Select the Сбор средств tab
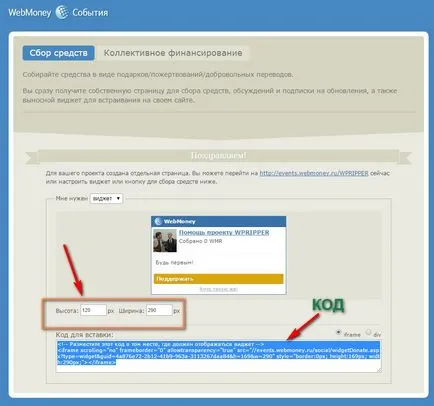Image resolution: width=434 pixels, height=406 pixels. click(x=58, y=53)
